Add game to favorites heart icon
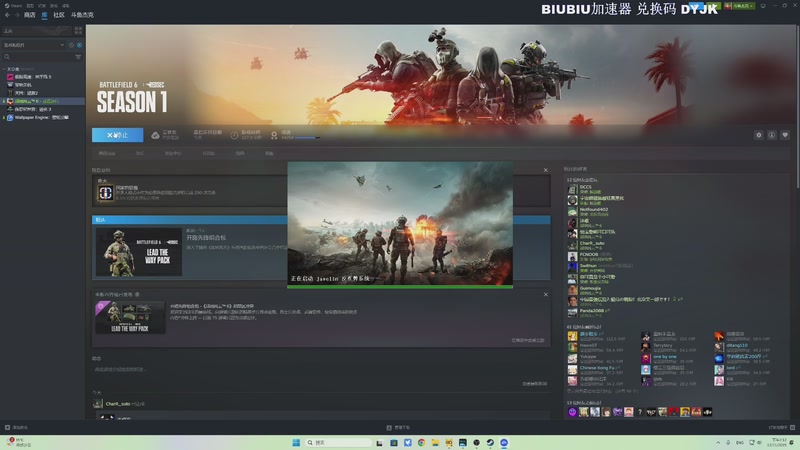The width and height of the screenshot is (800, 450). 785,135
